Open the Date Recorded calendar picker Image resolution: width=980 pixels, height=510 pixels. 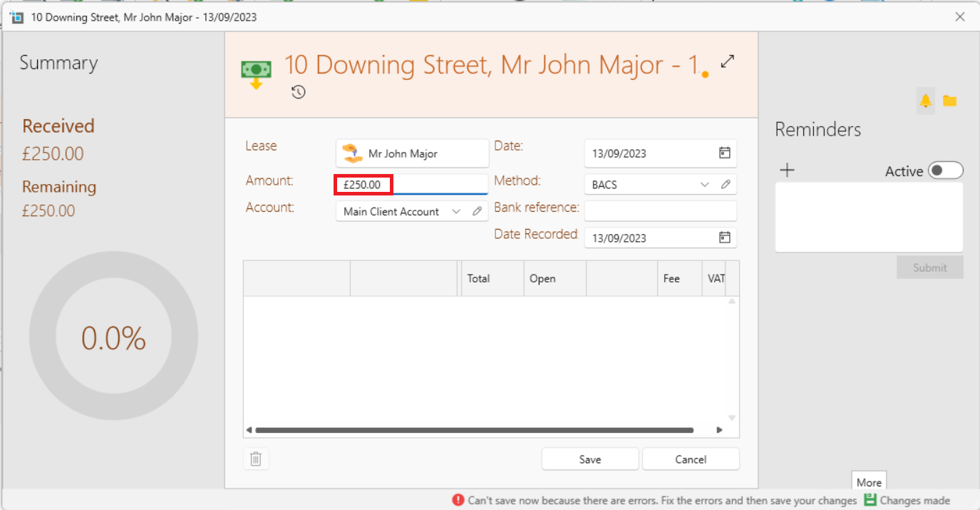click(x=724, y=238)
